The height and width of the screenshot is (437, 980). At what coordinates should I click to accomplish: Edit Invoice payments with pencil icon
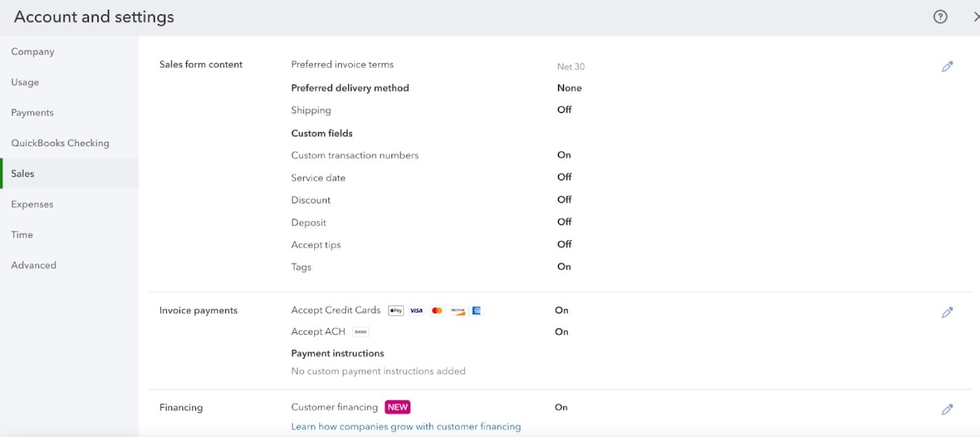pos(947,312)
